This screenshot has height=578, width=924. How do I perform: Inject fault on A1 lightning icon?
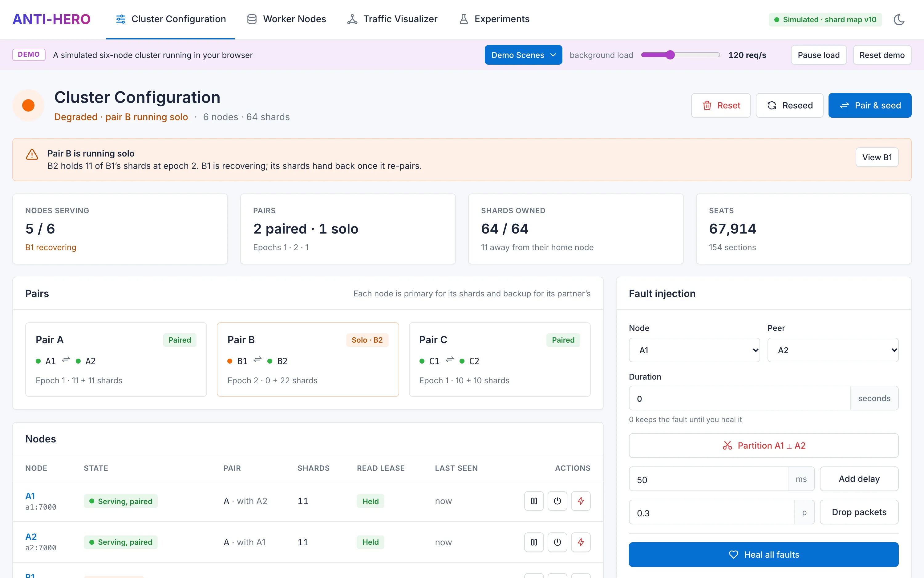pos(581,501)
